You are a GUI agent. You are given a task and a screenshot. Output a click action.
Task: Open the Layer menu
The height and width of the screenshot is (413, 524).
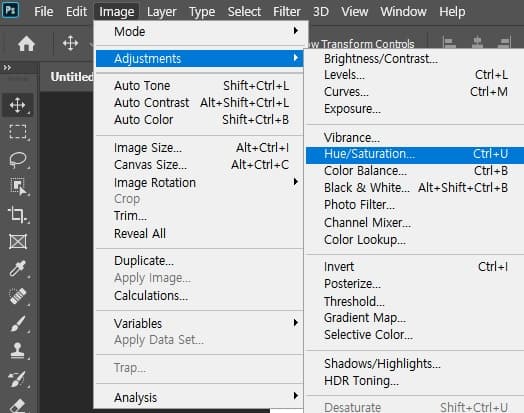161,12
